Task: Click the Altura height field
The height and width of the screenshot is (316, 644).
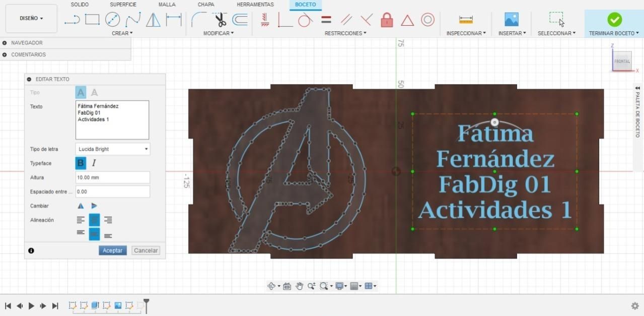Action: point(113,177)
